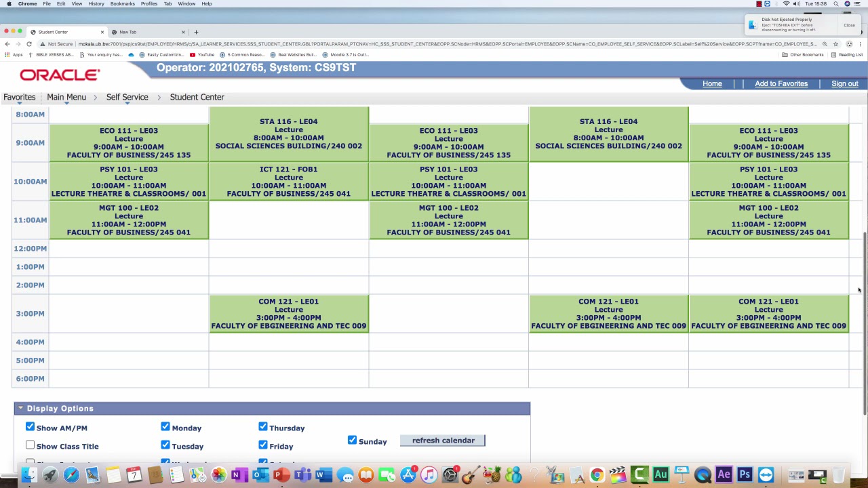The height and width of the screenshot is (488, 868).
Task: Uncheck the Friday checkbox
Action: point(263,445)
